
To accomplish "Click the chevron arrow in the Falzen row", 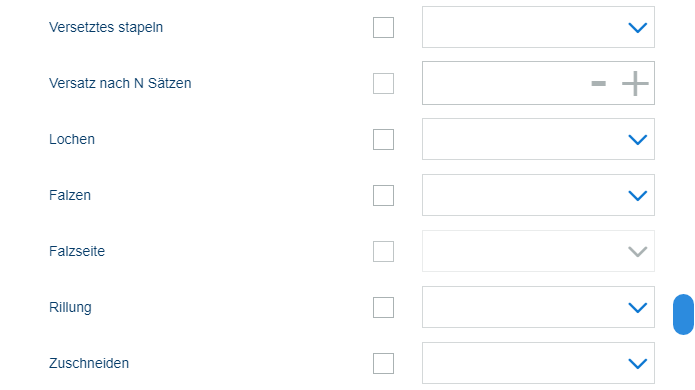I will point(638,195).
